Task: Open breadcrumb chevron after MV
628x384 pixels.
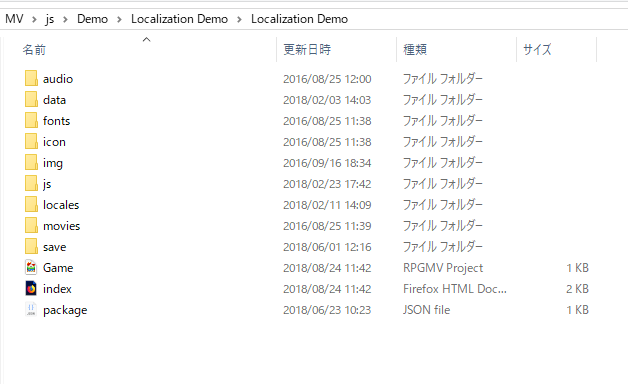Action: pos(34,19)
